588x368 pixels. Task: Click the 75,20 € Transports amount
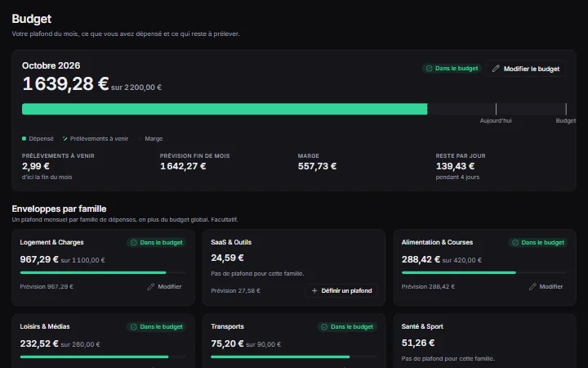227,343
